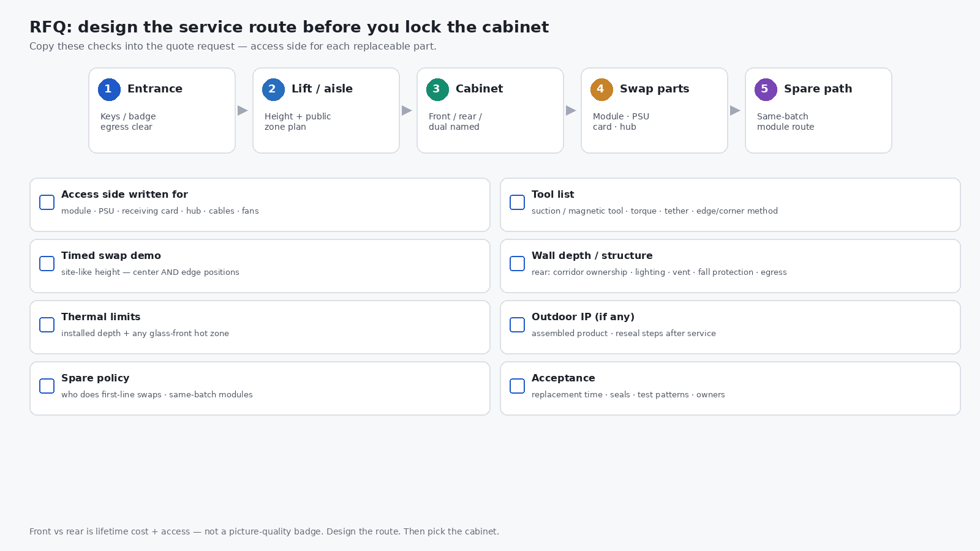Click the arrow between Entrance and Lift / aisle
Screen dimensions: 980x551
[x=243, y=110]
